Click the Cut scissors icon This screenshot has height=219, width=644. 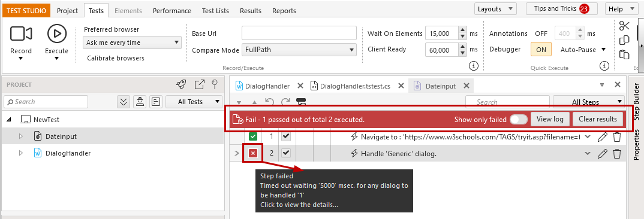tap(624, 26)
